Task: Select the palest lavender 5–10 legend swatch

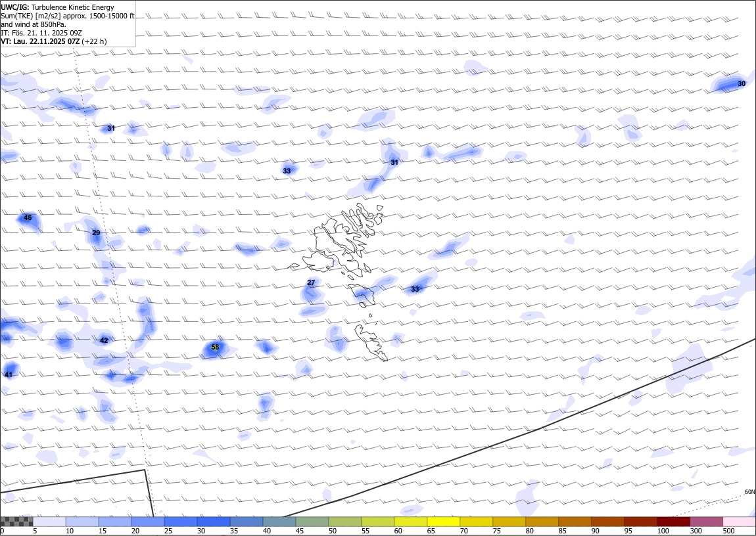Action: click(x=49, y=522)
